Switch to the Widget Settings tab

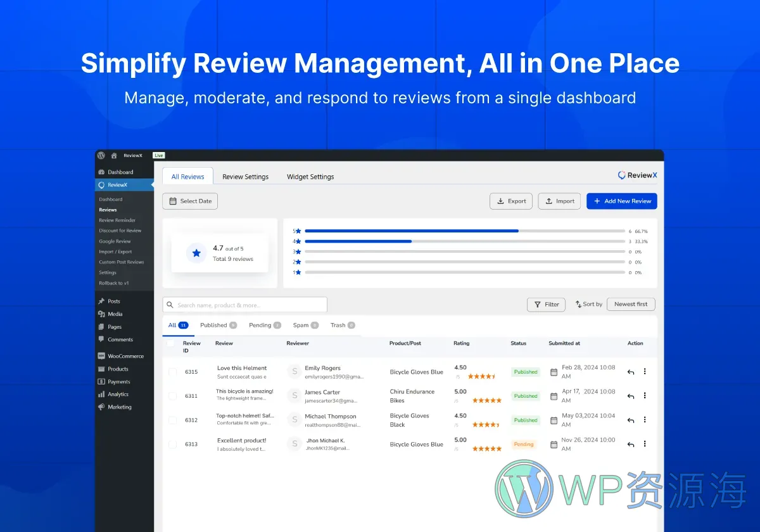310,177
